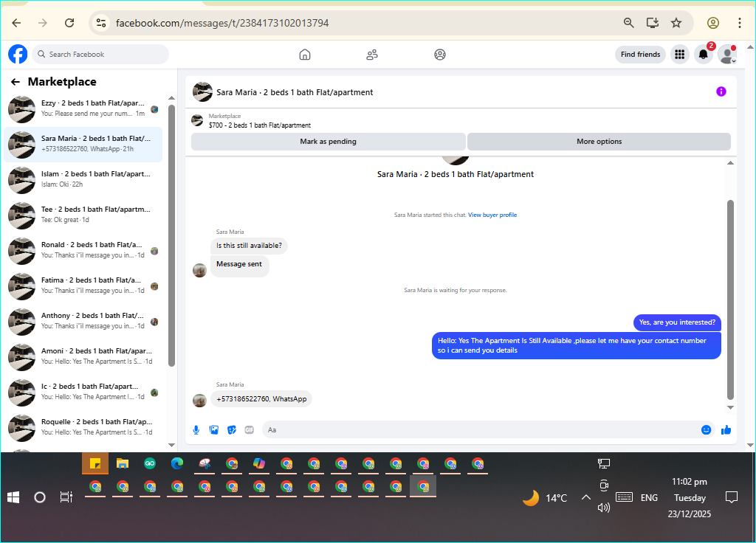Attach a photo to the message

pos(214,430)
